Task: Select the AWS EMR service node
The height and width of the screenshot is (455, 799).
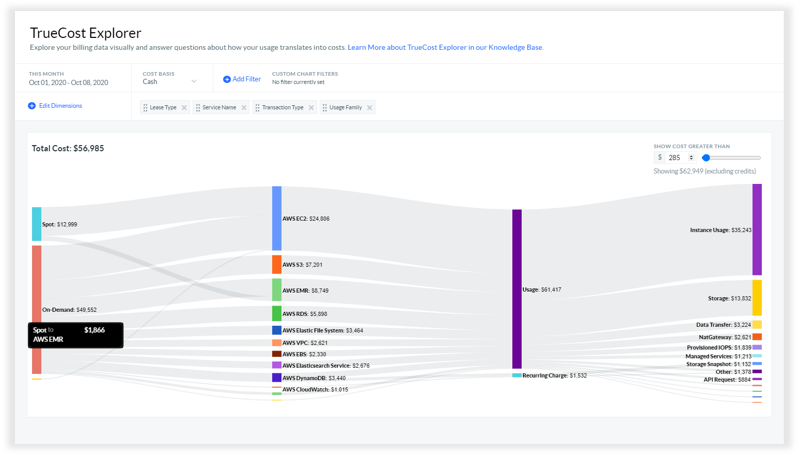Action: (x=277, y=290)
